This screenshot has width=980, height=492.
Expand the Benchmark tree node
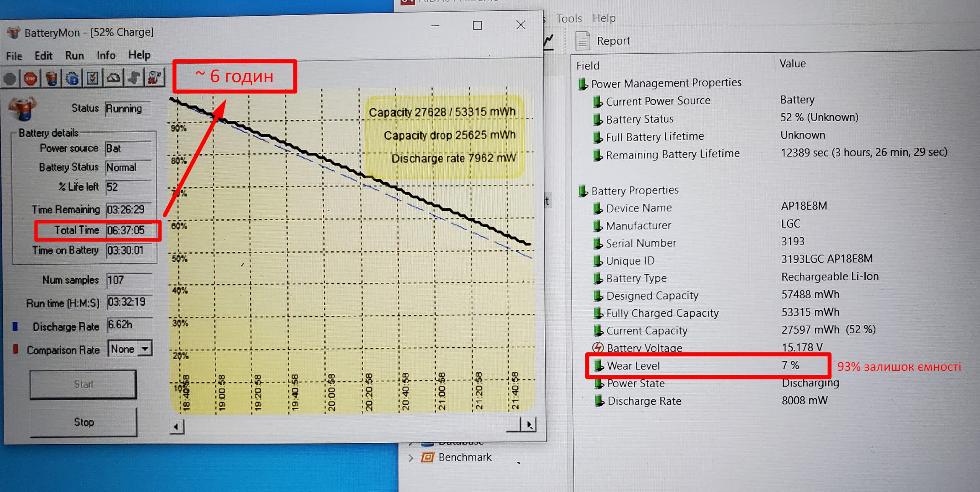pos(411,458)
